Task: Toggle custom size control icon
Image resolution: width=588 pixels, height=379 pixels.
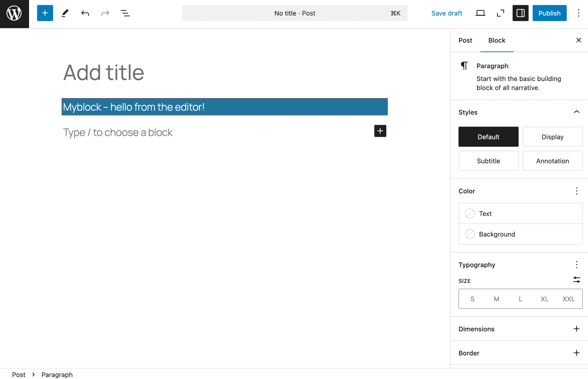Action: coord(577,280)
